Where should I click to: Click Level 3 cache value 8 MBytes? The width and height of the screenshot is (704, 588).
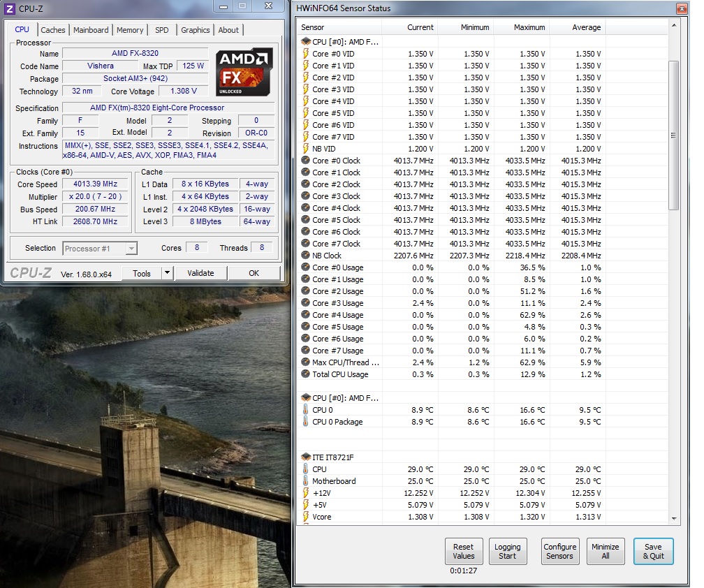205,221
